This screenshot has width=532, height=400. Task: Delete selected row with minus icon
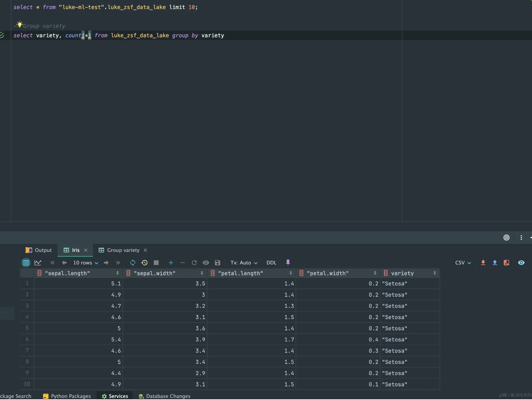click(183, 263)
